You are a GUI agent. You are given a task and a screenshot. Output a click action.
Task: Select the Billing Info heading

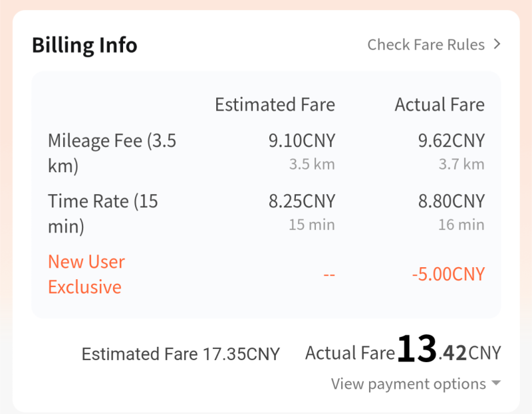[x=84, y=45]
